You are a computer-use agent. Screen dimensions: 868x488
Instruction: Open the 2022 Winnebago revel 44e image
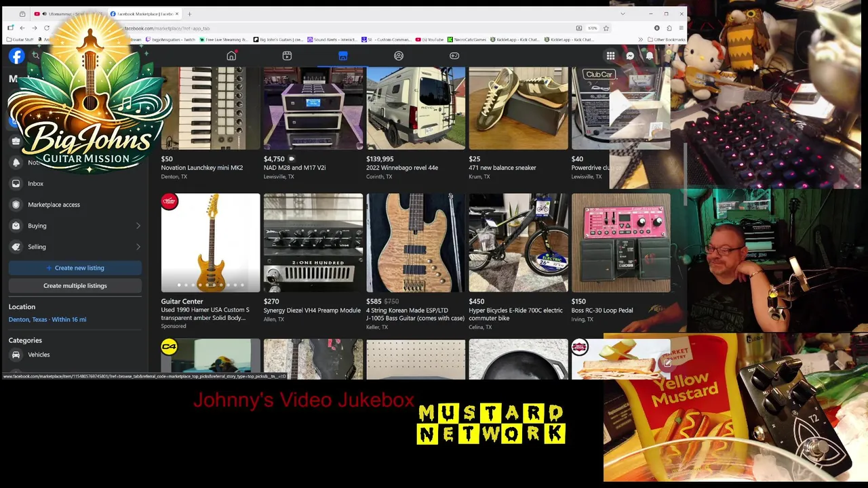coord(416,108)
